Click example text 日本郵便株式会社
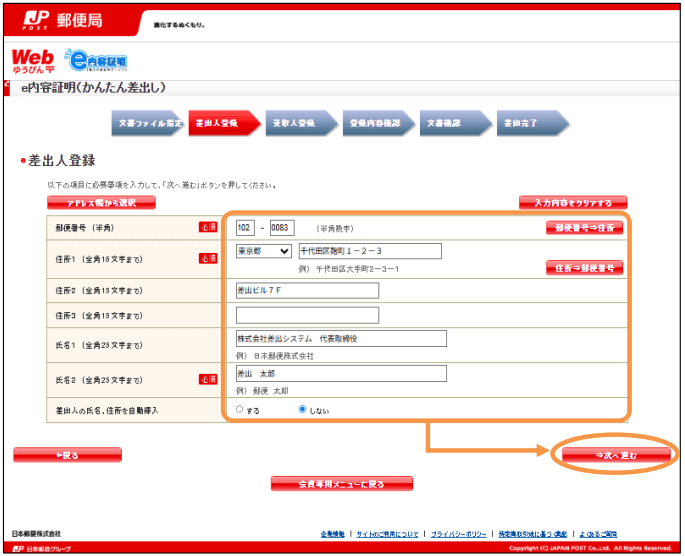Screen dimensions: 685x556 [x=284, y=356]
